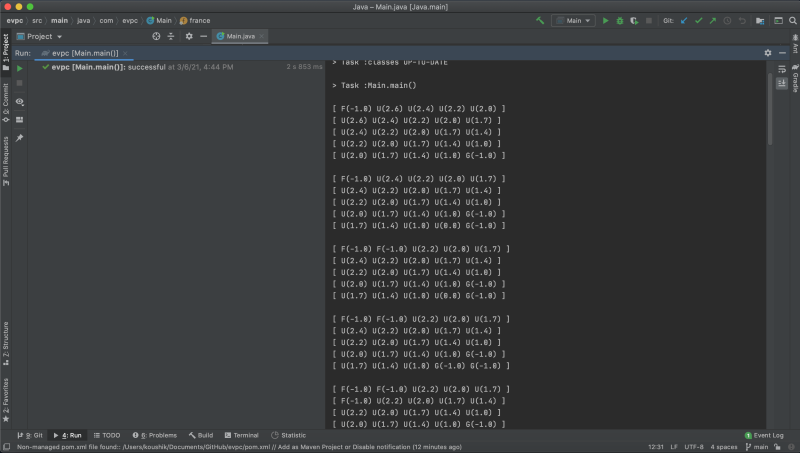Click the 4: Run bottom tool button
Screen dimensions: 800x453
tap(68, 435)
